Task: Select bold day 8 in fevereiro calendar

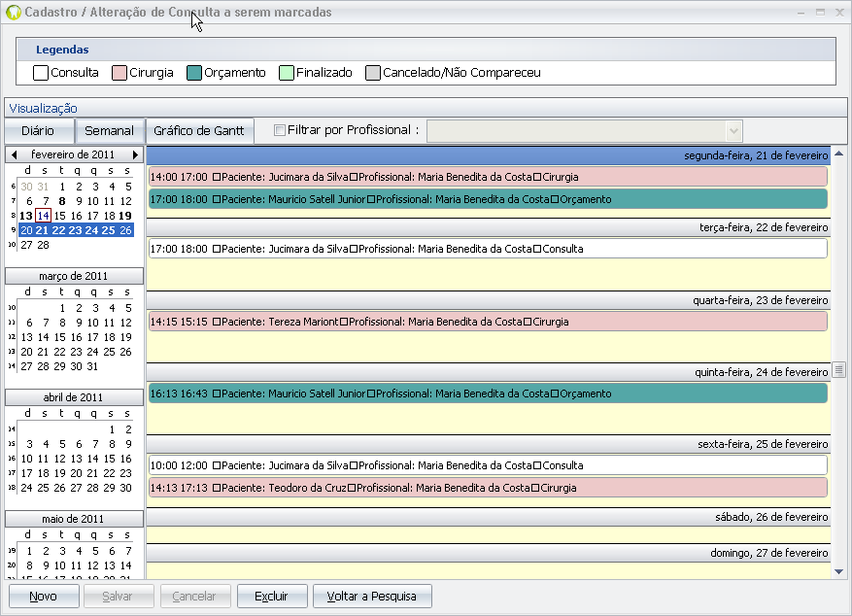Action: tap(62, 201)
